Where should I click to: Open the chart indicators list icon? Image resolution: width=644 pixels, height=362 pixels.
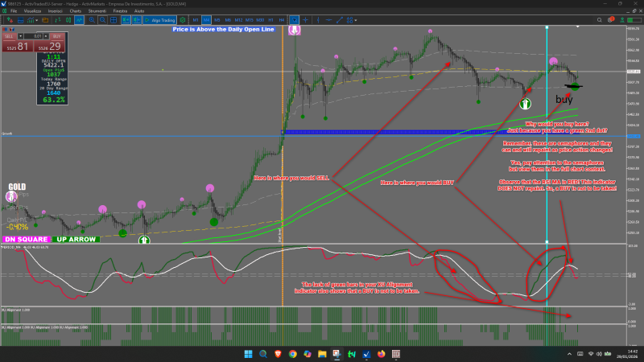(31, 20)
